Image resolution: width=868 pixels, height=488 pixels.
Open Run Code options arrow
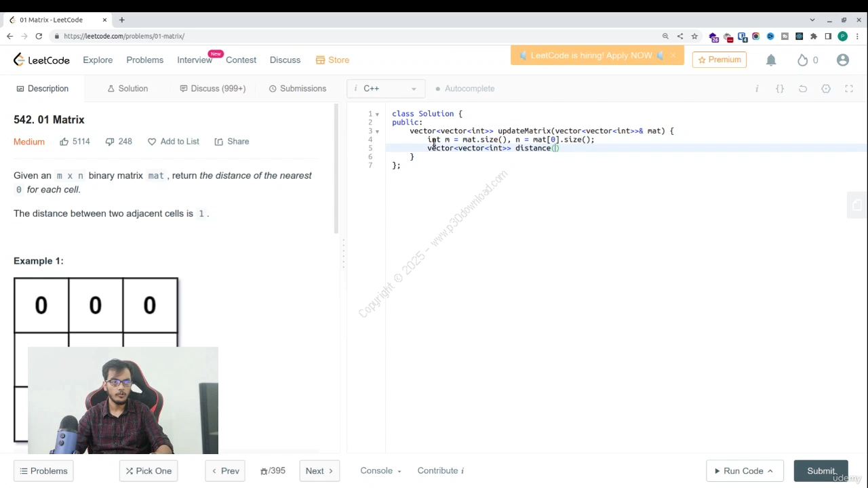point(770,471)
